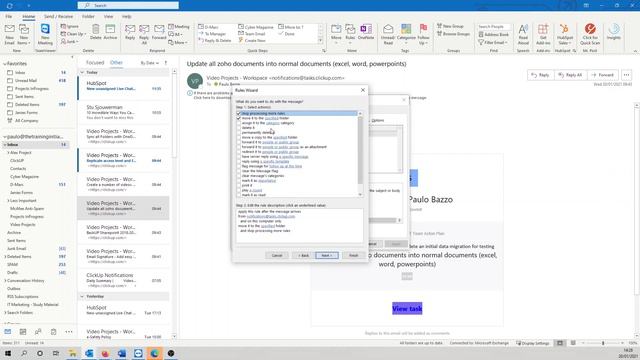
Task: Click the Word icon in the taskbar
Action: tap(122, 353)
